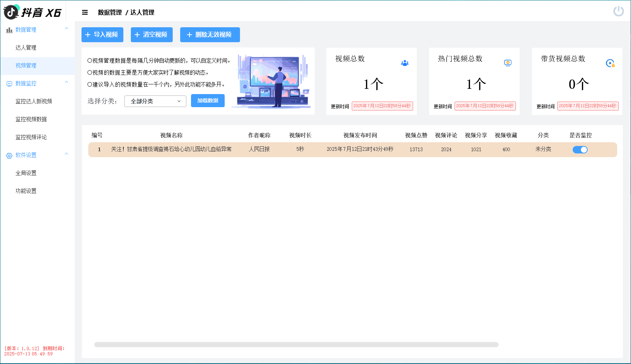This screenshot has width=631, height=364.
Task: Click the 400 favorites cell
Action: (x=506, y=150)
